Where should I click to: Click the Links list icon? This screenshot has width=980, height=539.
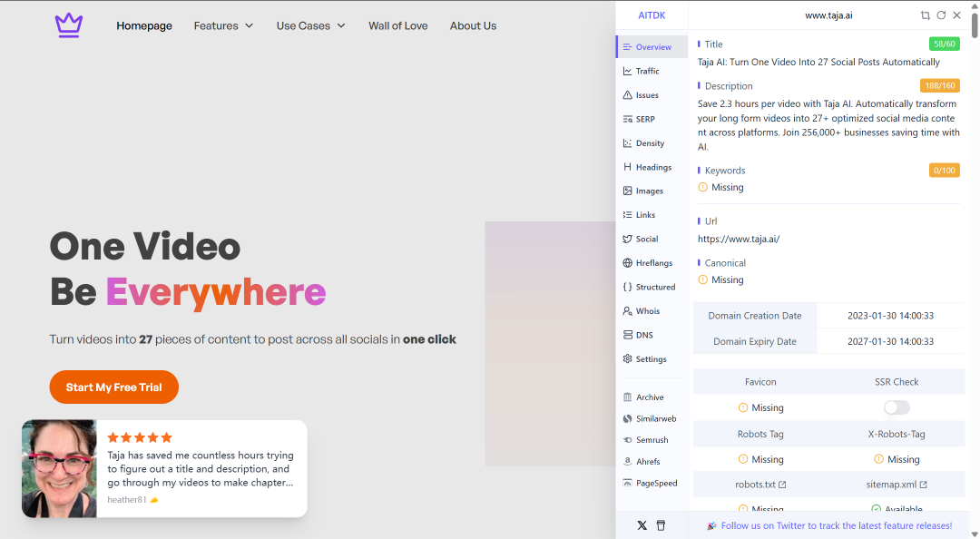click(628, 214)
